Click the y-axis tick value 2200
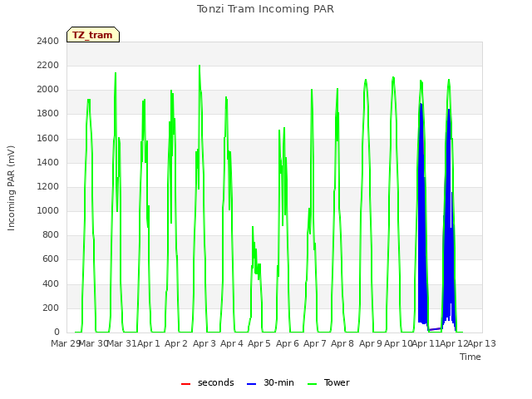532x399 pixels. tap(48, 65)
